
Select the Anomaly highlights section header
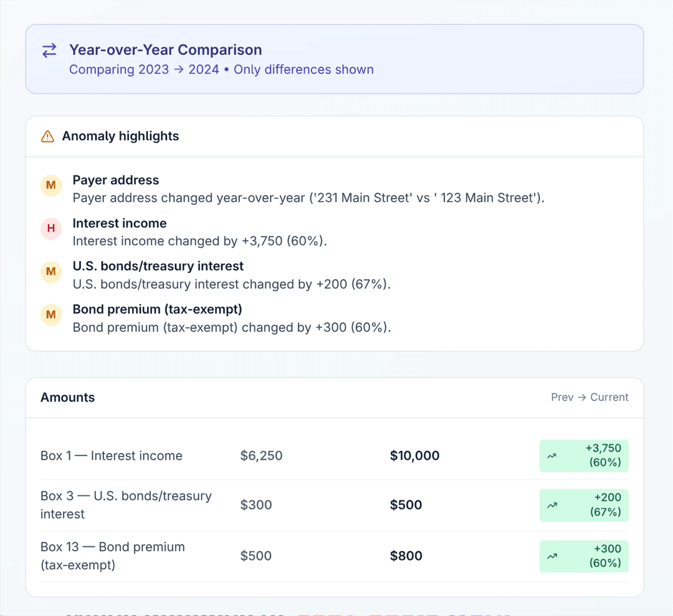[x=120, y=136]
